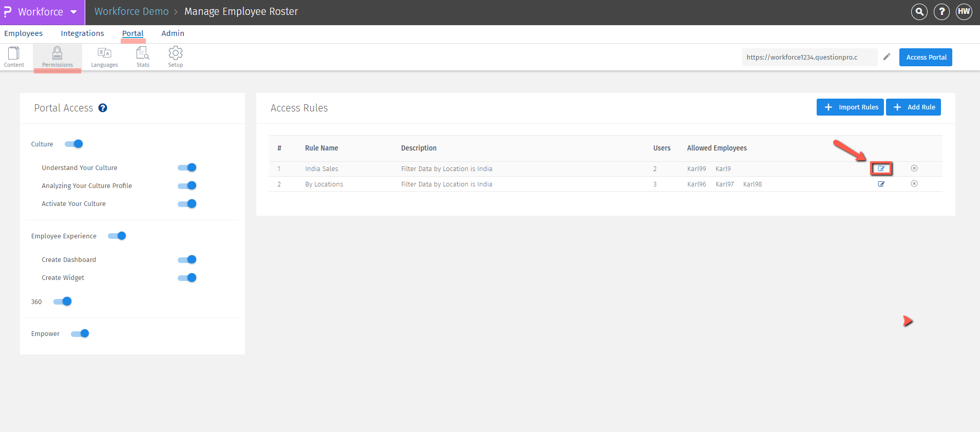The height and width of the screenshot is (432, 980).
Task: Switch to the Admin tab
Action: 173,33
